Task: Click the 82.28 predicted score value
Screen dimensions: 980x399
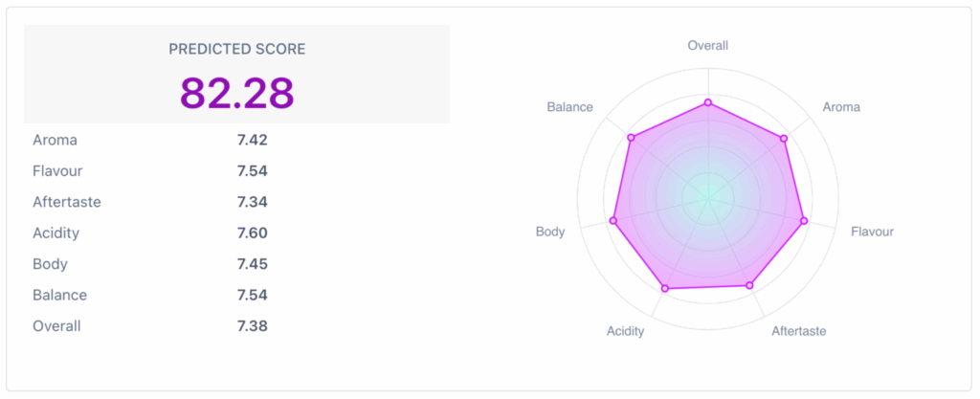Action: (x=236, y=92)
